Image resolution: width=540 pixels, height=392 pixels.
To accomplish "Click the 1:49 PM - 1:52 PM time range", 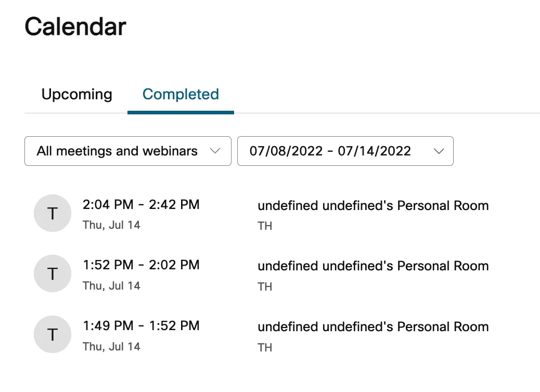I will [x=141, y=326].
